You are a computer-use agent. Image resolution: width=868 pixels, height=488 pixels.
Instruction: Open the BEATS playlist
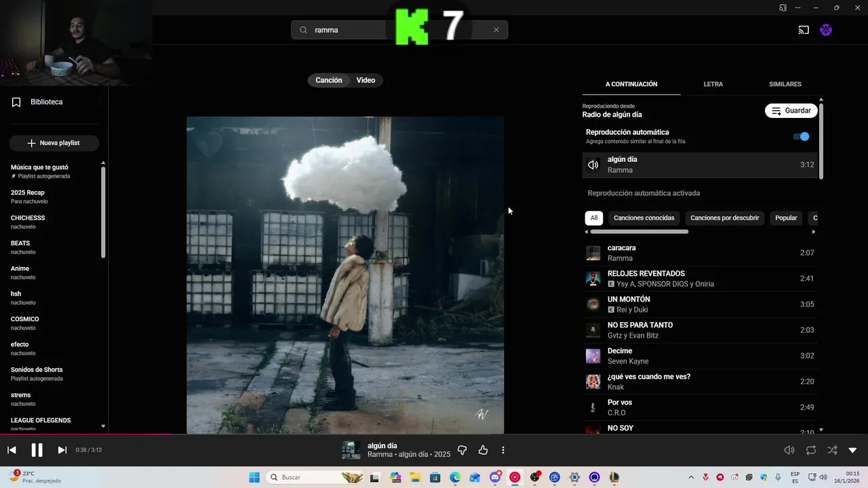point(23,247)
